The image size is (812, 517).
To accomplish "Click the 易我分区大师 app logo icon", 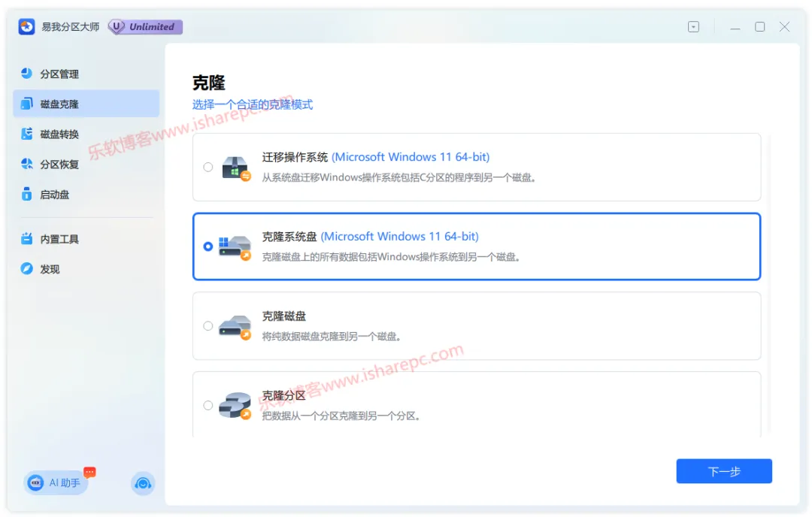I will [26, 26].
